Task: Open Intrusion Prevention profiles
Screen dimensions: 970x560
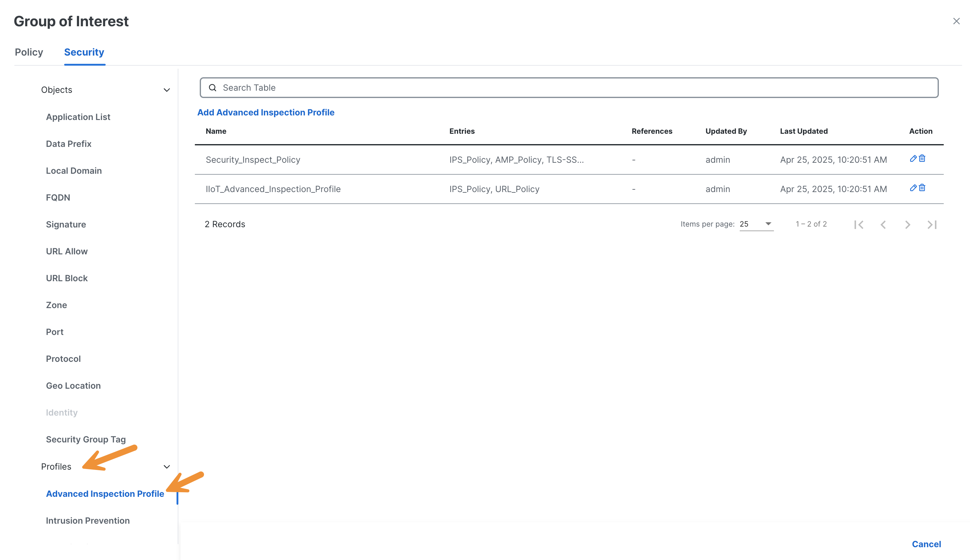Action: tap(88, 521)
